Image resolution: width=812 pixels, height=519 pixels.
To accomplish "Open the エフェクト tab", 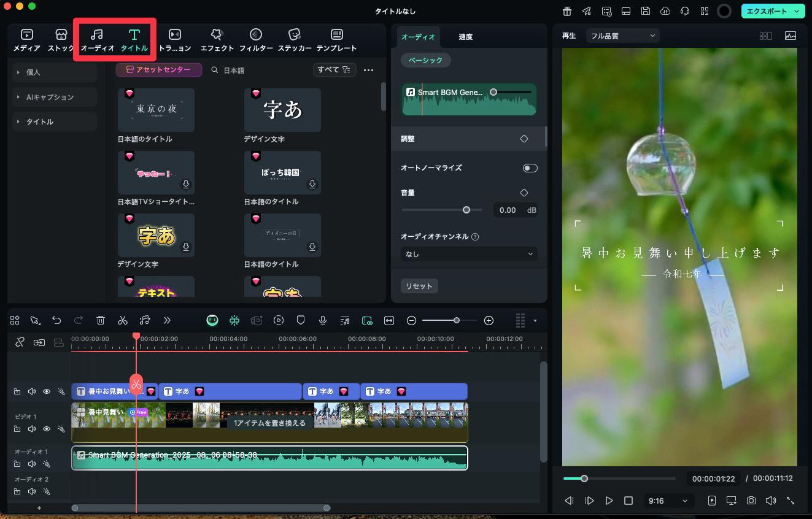I will (217, 40).
